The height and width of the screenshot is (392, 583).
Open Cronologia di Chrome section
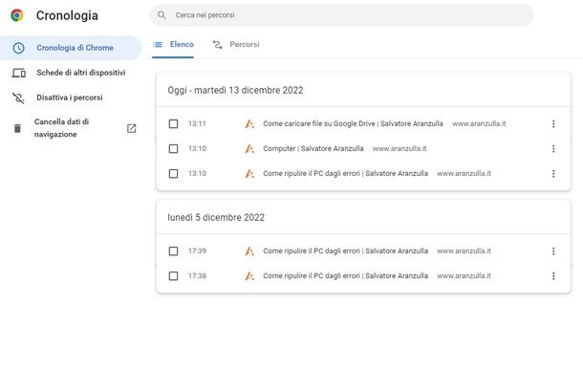tap(71, 48)
